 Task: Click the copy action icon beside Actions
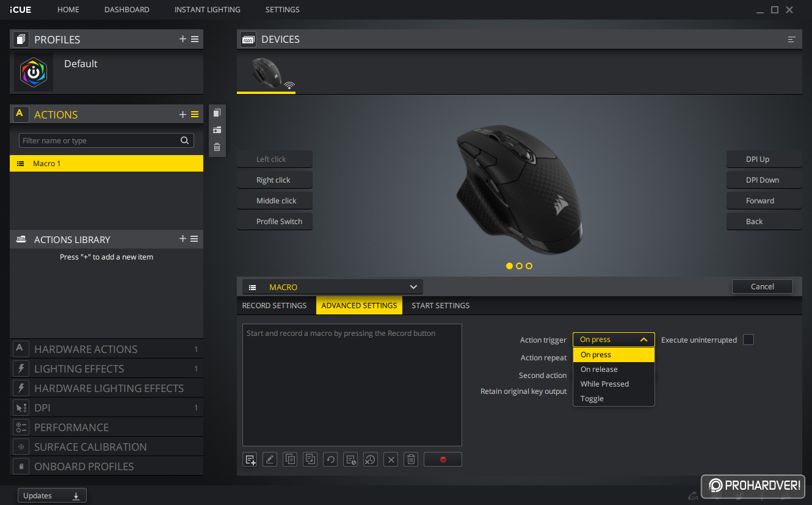pos(217,113)
